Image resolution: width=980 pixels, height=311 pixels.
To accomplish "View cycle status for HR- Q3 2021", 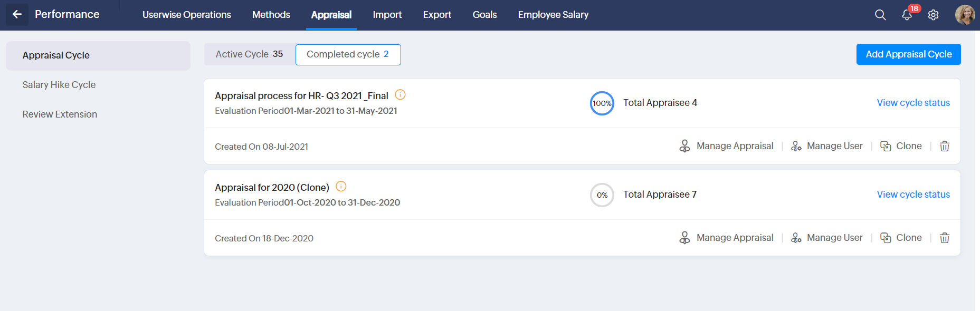I will click(x=913, y=103).
